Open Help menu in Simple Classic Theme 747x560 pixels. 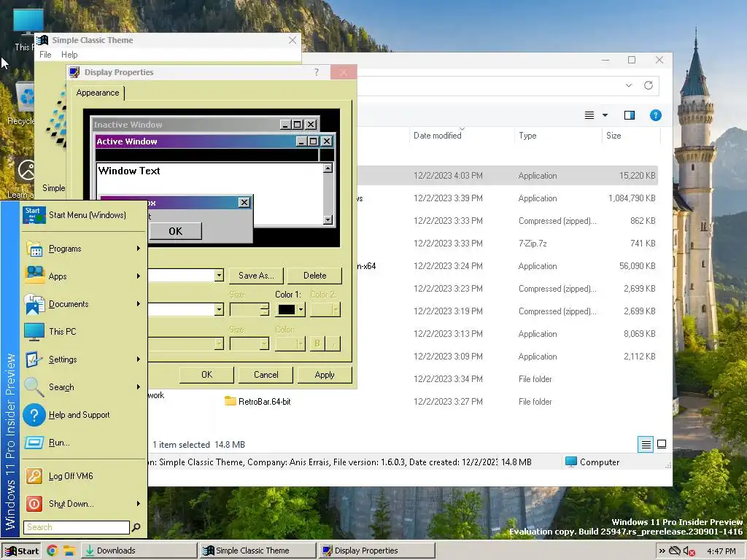69,55
